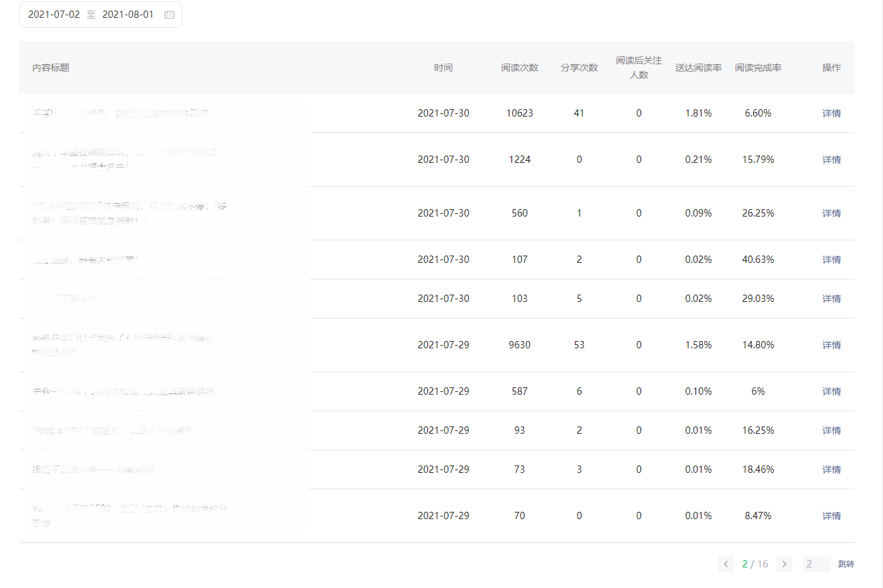
Task: Open 详情 for the 107 reads row
Action: (x=831, y=260)
